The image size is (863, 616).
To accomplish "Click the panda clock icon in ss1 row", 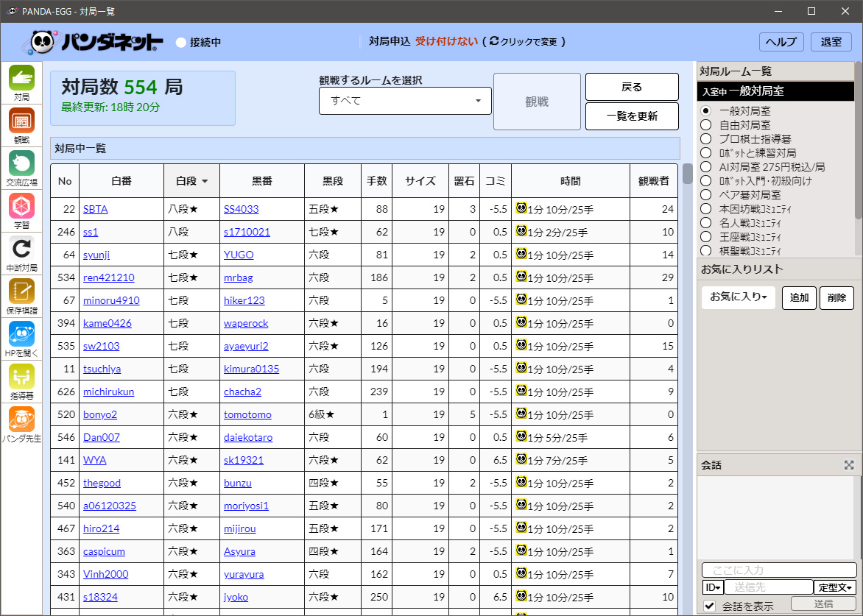I will coord(521,231).
